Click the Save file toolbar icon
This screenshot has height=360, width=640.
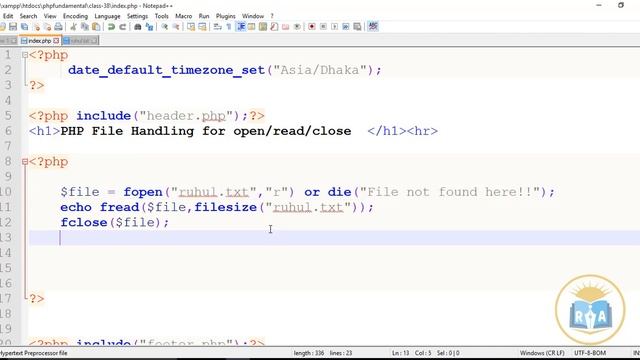[13, 27]
